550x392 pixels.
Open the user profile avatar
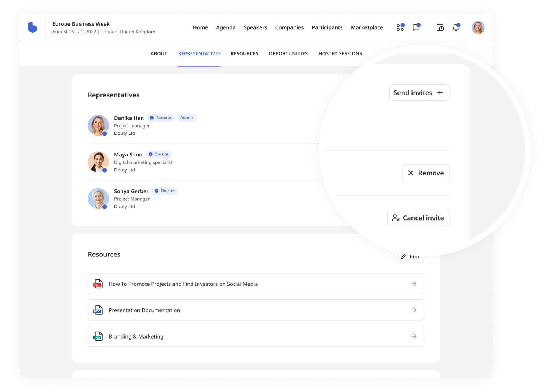pos(478,27)
